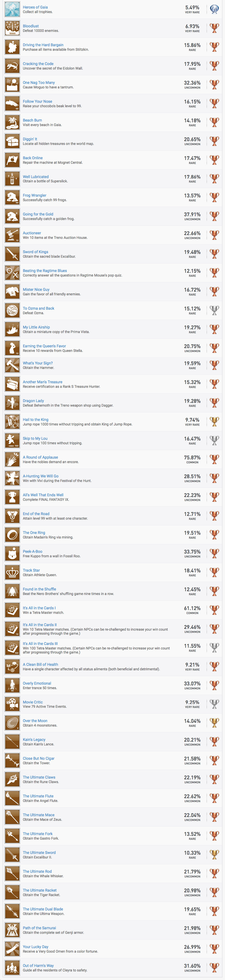The width and height of the screenshot is (225, 980).
Task: Click the silver trophy cup beside To Ozma and Back
Action: pyautogui.click(x=214, y=310)
